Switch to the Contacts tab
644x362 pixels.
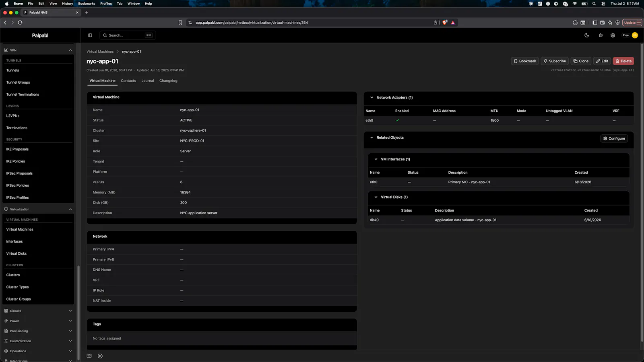tap(128, 81)
